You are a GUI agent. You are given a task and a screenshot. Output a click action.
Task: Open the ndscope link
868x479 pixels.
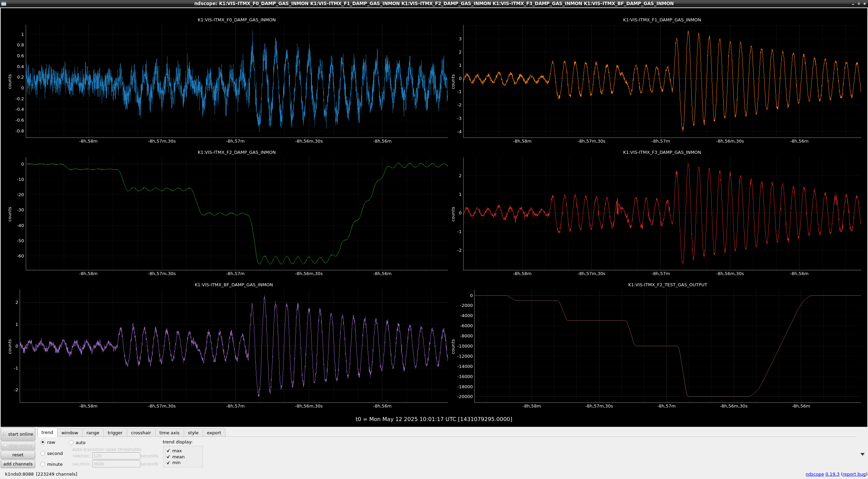click(814, 474)
